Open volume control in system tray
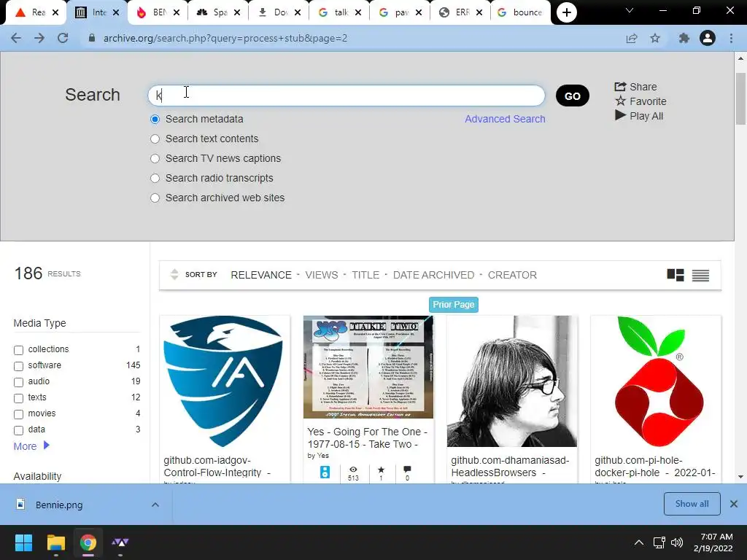This screenshot has width=747, height=560. click(x=677, y=542)
